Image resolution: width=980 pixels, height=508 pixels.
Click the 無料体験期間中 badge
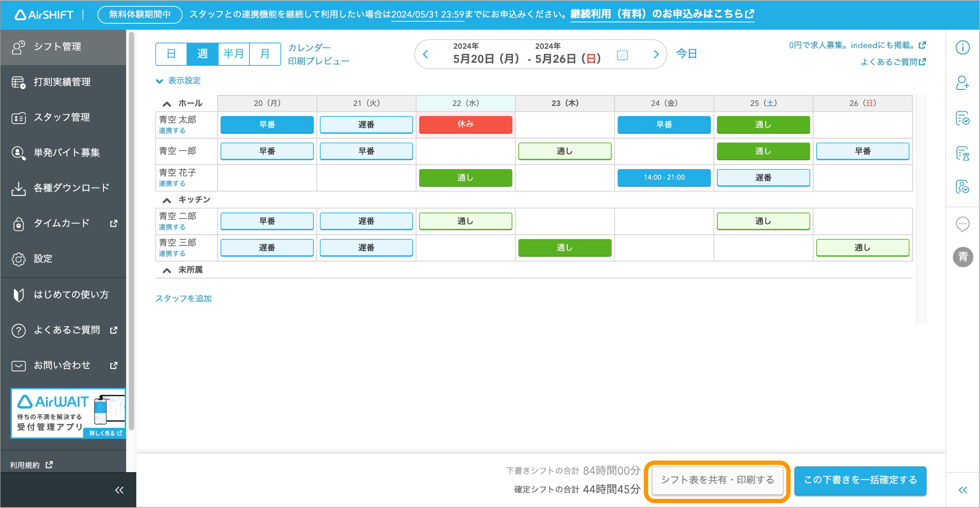click(139, 15)
